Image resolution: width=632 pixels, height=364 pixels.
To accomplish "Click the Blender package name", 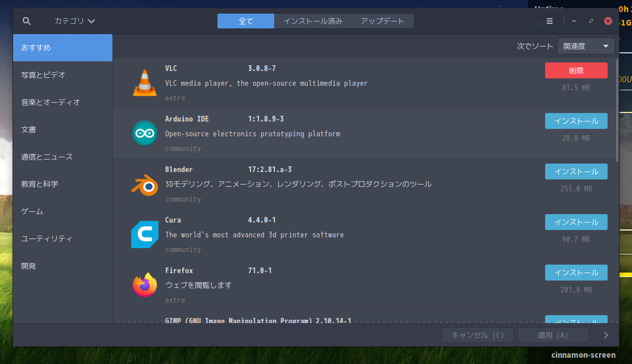I will pyautogui.click(x=179, y=170).
